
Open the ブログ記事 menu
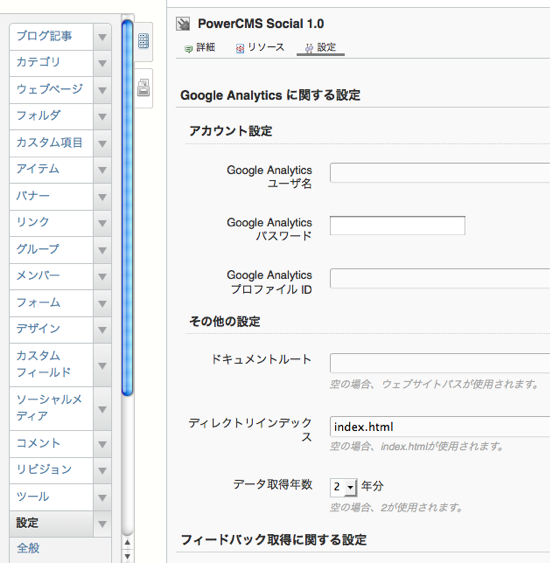pyautogui.click(x=52, y=37)
